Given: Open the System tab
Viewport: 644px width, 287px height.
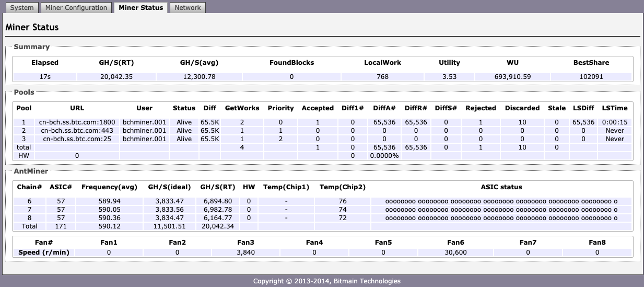Looking at the screenshot, I should [22, 7].
